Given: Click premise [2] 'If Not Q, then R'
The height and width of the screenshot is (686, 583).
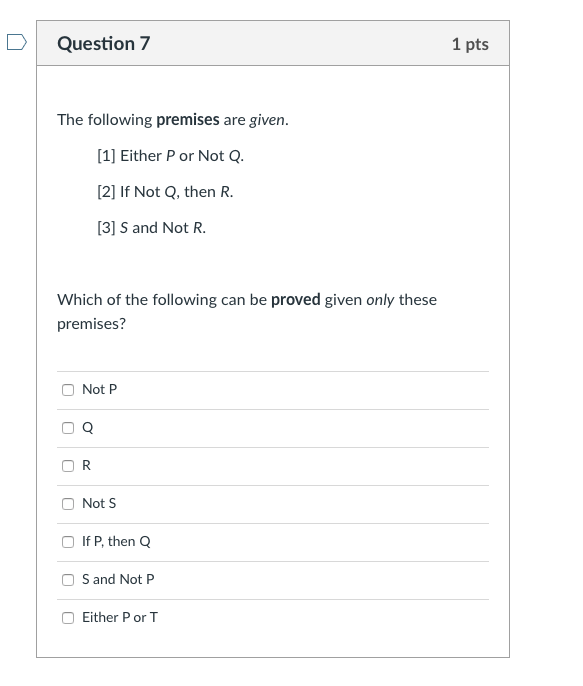Looking at the screenshot, I should point(165,192).
